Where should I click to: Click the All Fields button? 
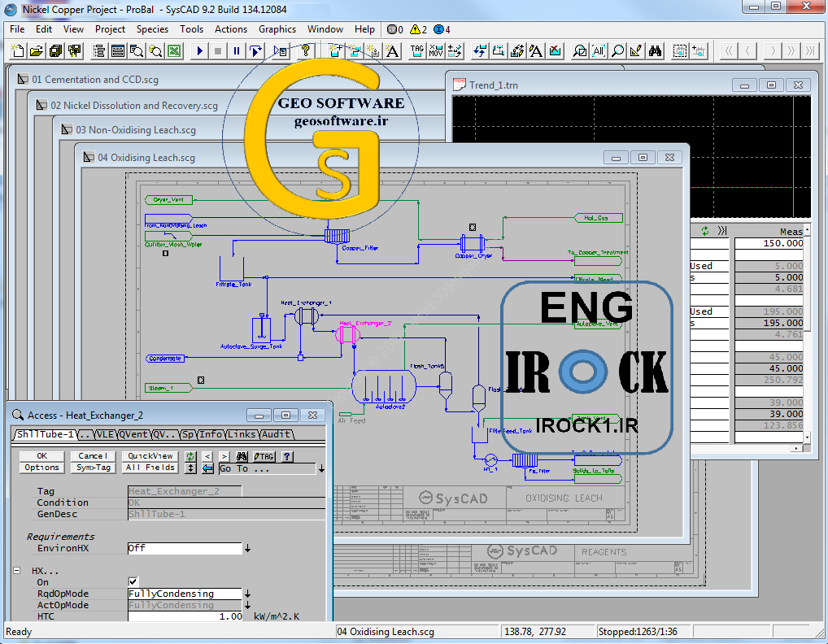coord(150,468)
